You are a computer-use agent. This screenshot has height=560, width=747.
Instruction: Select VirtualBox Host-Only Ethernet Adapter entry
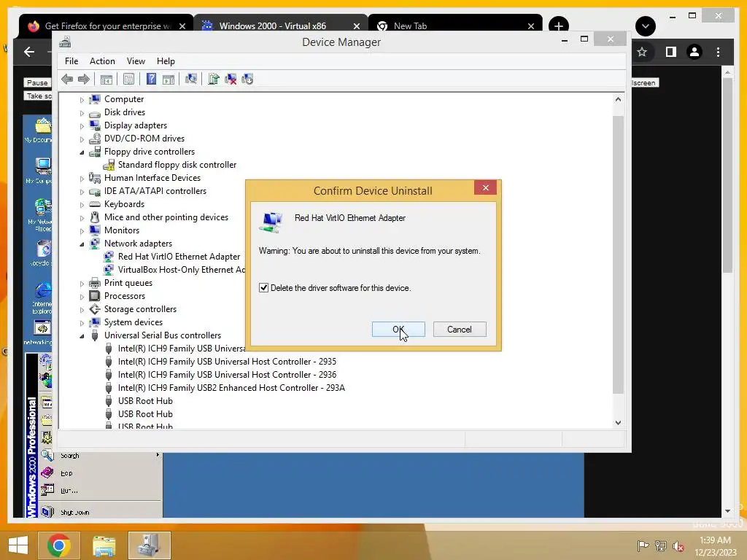[x=182, y=270]
